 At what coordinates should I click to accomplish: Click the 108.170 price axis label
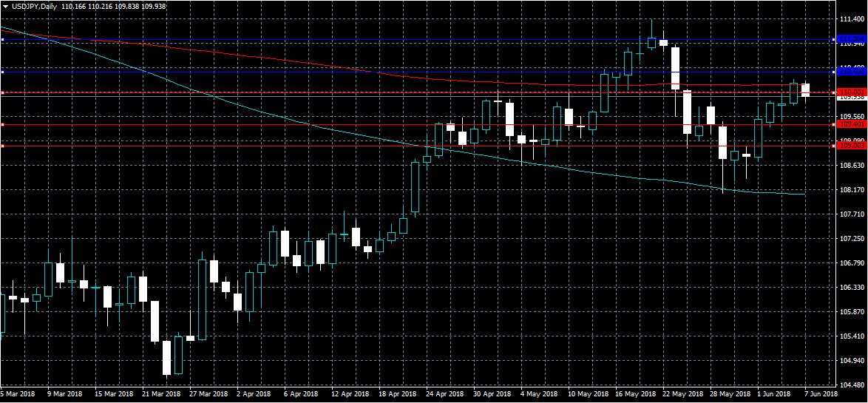[x=852, y=189]
